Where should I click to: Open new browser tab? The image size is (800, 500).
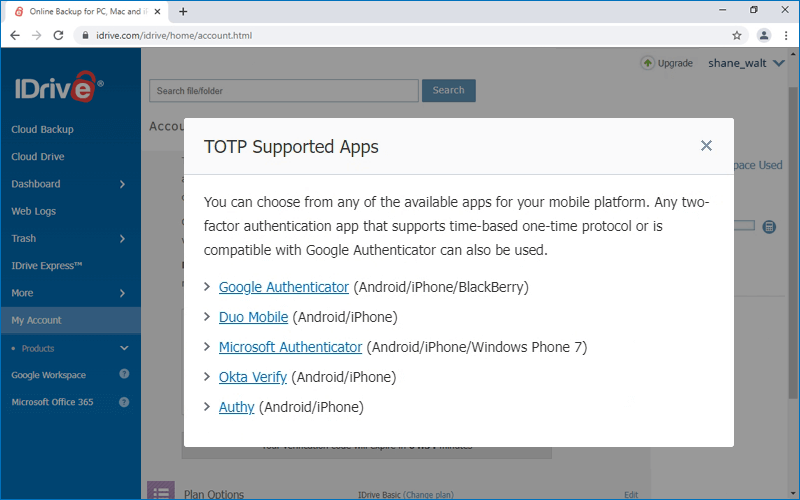point(183,11)
